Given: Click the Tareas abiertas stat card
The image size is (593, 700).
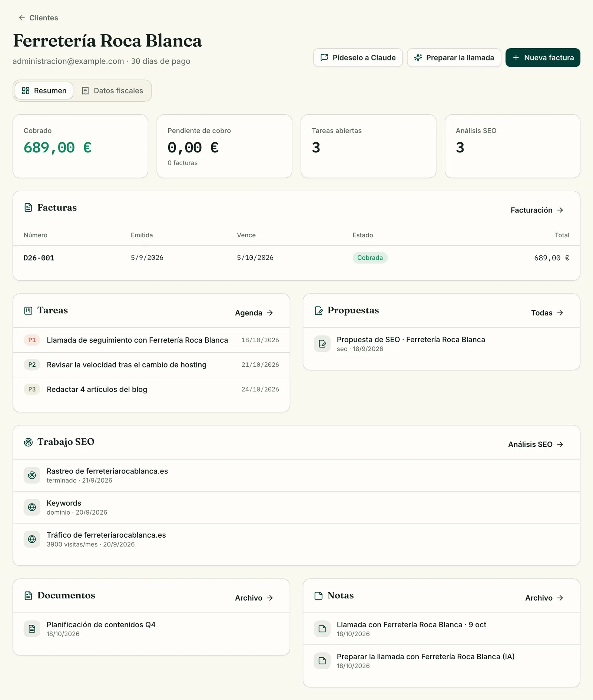Looking at the screenshot, I should (368, 146).
